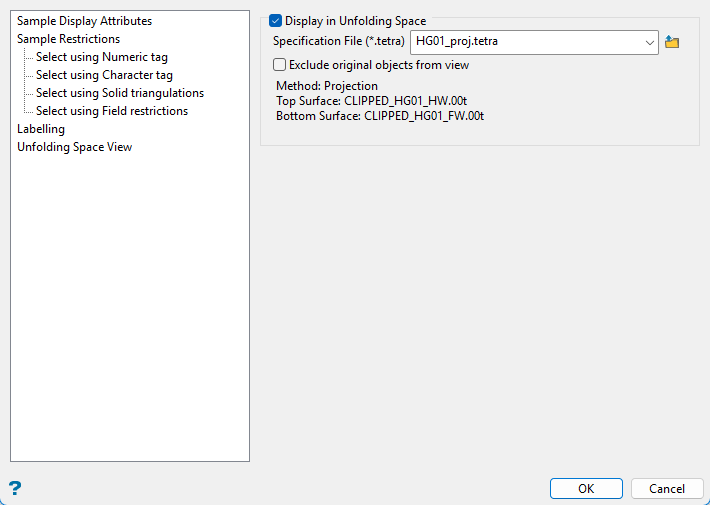Select using Numeric tag option
Screen dimensions: 710x505
[101, 57]
